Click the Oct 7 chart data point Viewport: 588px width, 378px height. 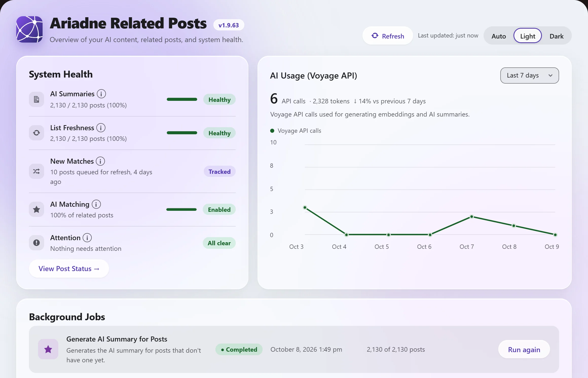click(x=472, y=217)
